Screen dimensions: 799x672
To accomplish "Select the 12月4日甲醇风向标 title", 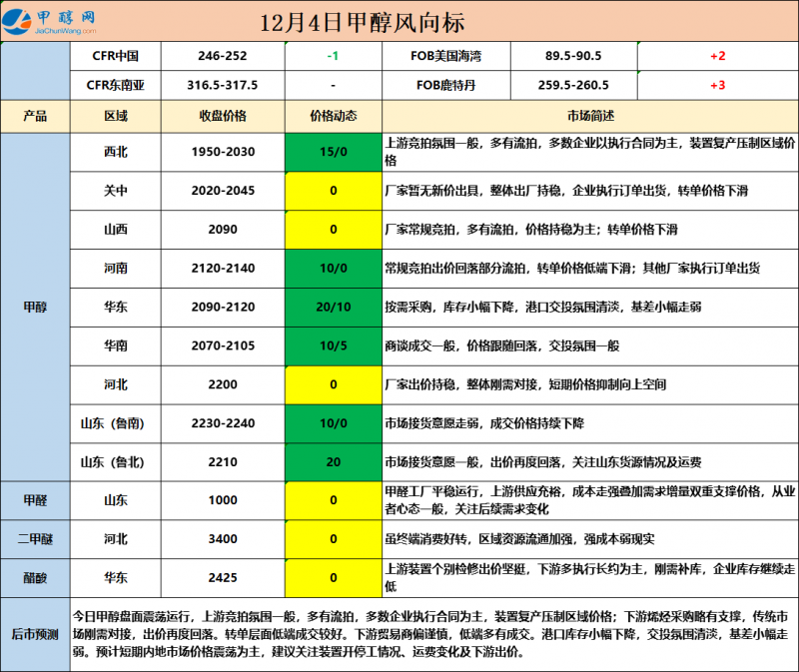I will tap(361, 22).
